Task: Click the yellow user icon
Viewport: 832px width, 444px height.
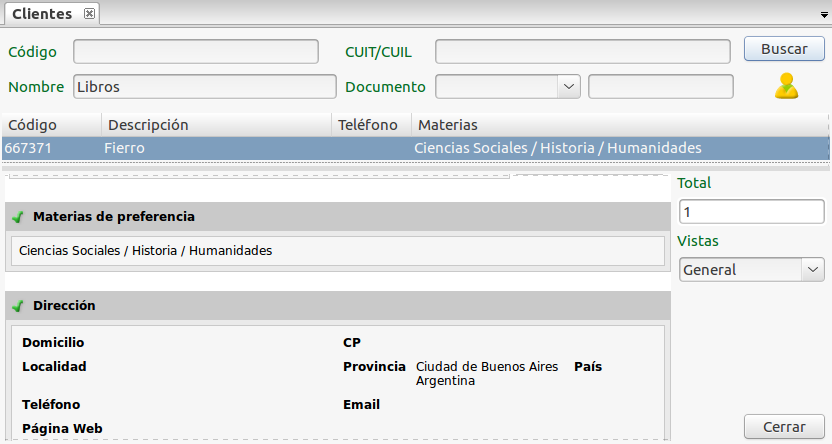Action: (786, 86)
